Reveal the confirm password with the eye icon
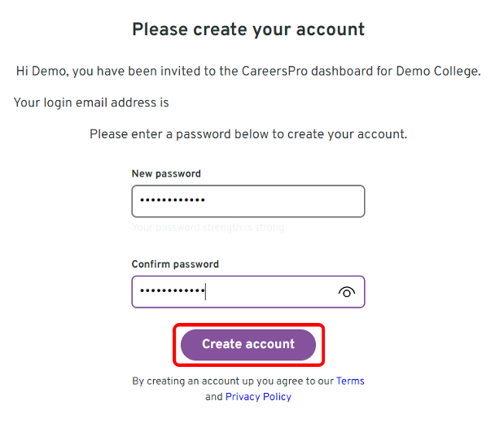This screenshot has height=436, width=504. pyautogui.click(x=347, y=292)
